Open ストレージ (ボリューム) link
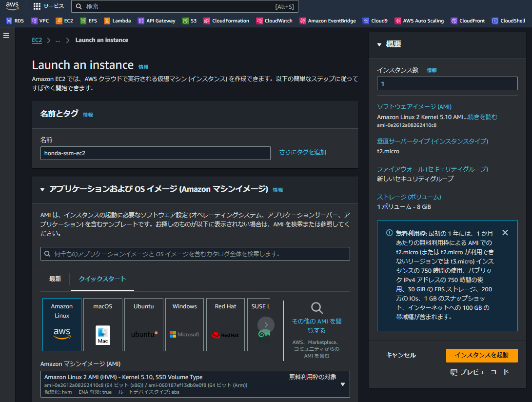Screen dimensions: 532x402 point(409,197)
